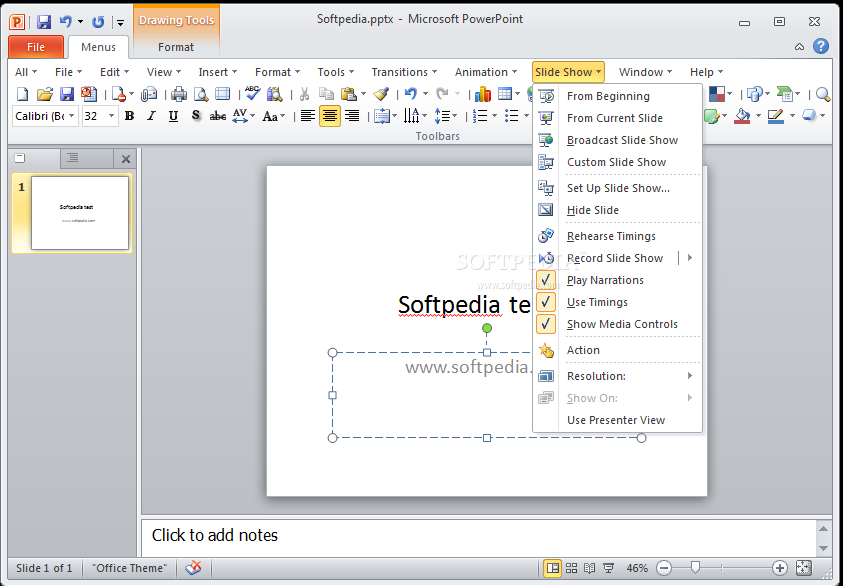Click Repeat icon in Quick Access Toolbar
The width and height of the screenshot is (843, 586).
click(98, 22)
